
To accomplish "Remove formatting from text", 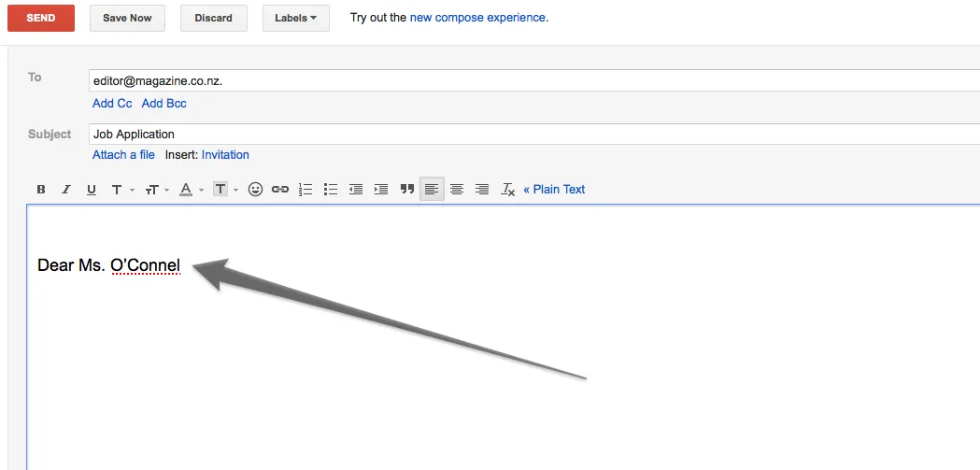I will 507,190.
